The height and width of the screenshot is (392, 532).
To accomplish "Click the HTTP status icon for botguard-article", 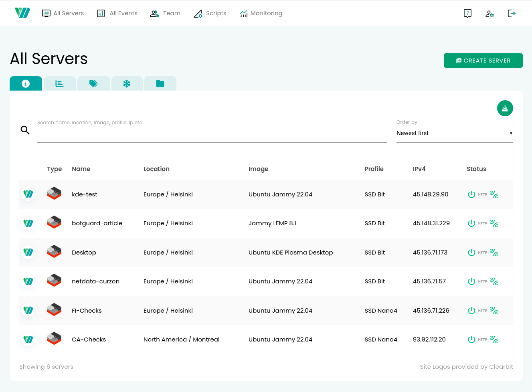I will tap(483, 223).
